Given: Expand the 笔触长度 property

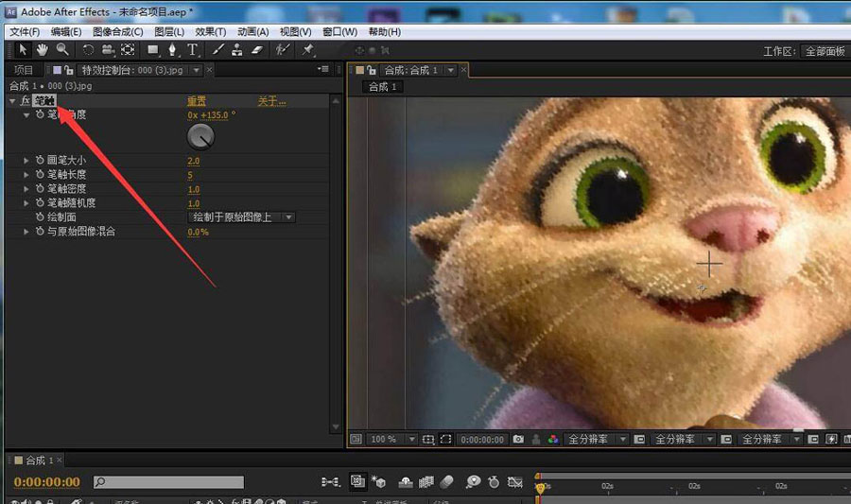Looking at the screenshot, I should (26, 175).
